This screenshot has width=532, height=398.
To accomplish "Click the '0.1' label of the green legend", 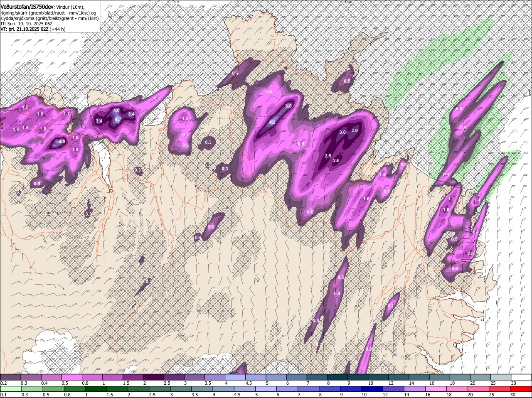I will tap(3, 395).
